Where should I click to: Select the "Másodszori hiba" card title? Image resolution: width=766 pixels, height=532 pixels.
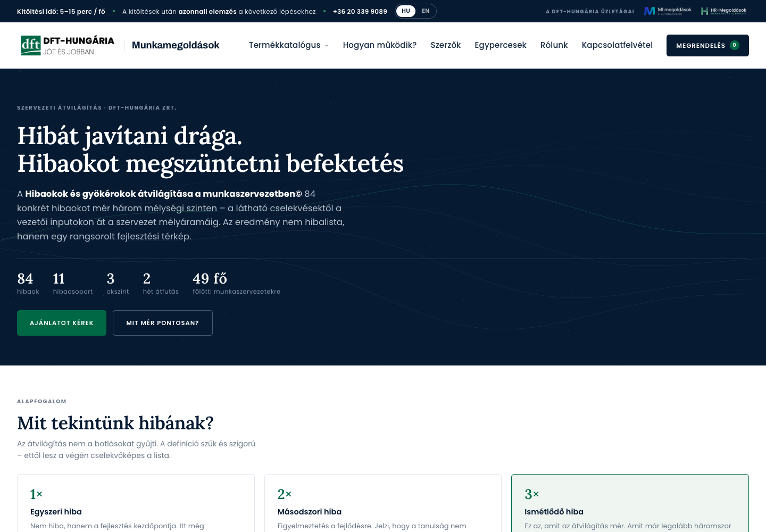(x=310, y=512)
